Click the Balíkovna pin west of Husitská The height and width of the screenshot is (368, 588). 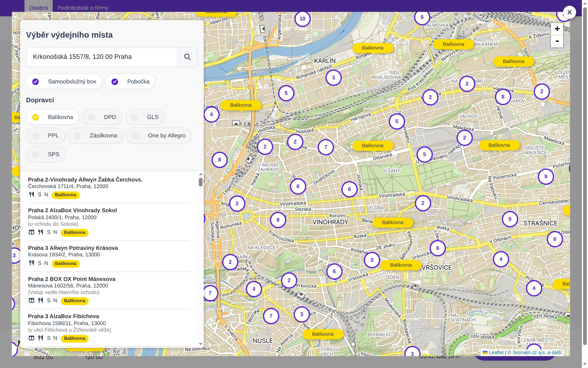(241, 105)
